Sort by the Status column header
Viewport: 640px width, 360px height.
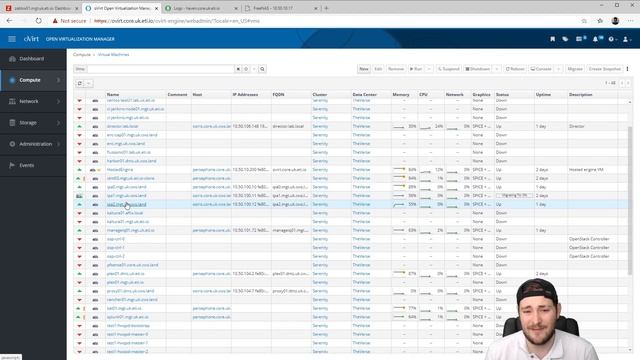(502, 94)
